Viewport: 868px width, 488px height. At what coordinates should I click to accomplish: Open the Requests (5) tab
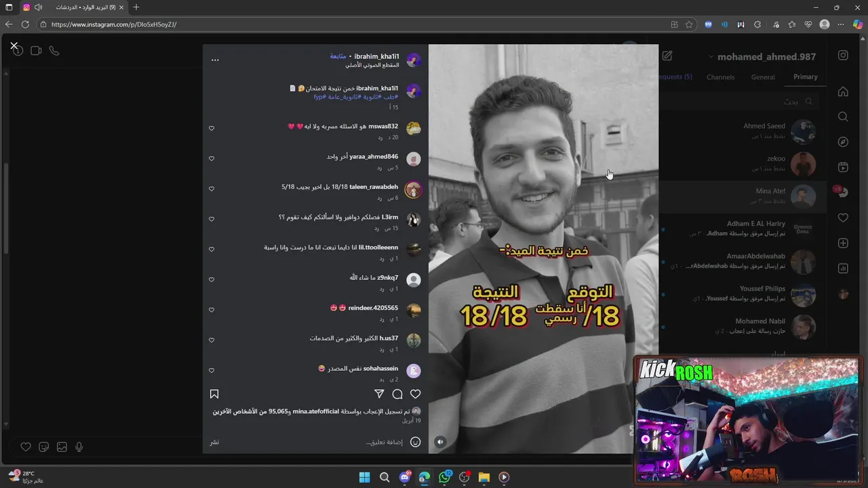click(675, 77)
